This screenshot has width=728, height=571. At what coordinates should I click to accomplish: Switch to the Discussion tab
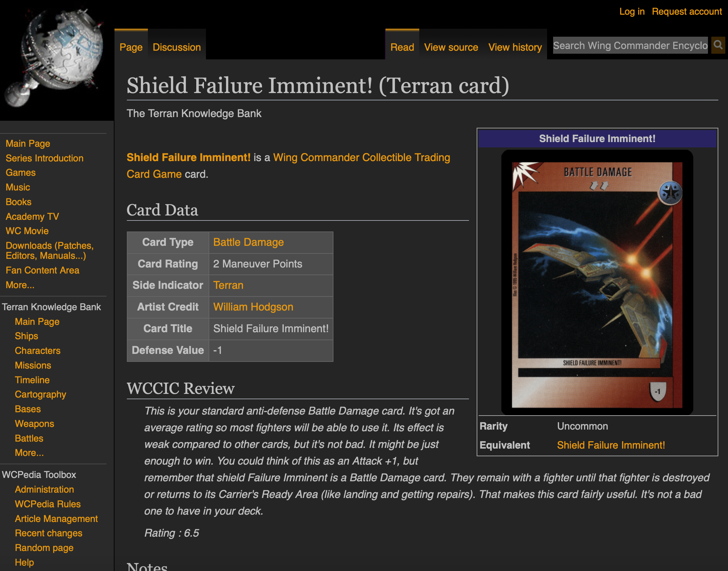point(177,47)
